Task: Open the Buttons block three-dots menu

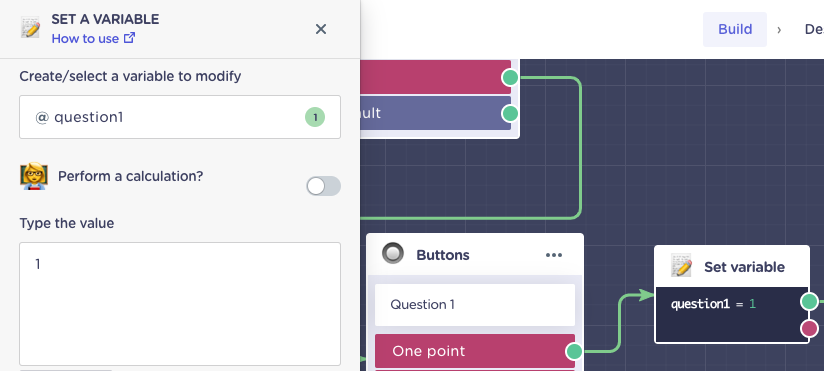Action: pyautogui.click(x=554, y=255)
